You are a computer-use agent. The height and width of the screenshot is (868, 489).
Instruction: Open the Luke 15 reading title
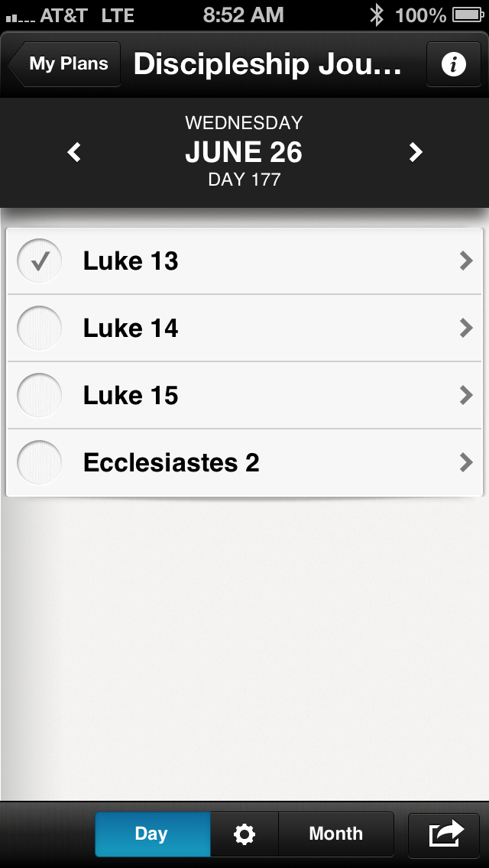[131, 396]
